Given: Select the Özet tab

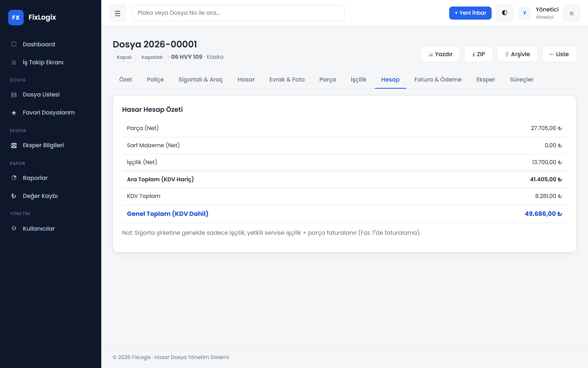Looking at the screenshot, I should pyautogui.click(x=125, y=80).
